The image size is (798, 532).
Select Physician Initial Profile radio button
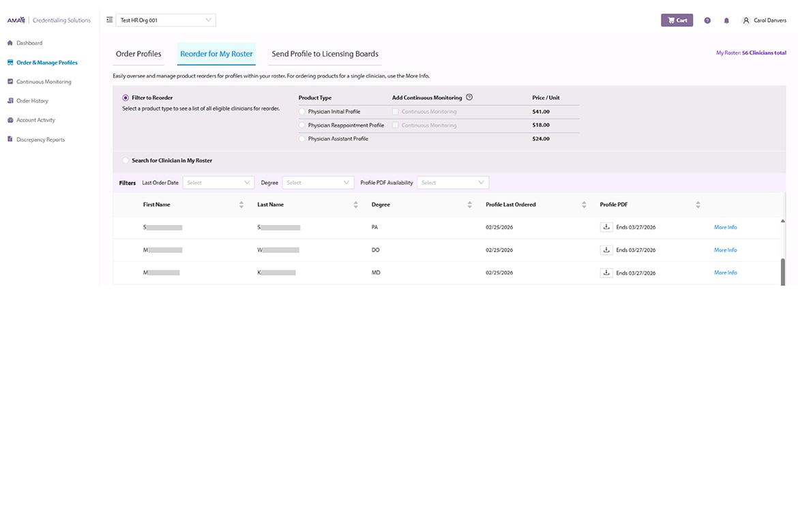click(302, 111)
